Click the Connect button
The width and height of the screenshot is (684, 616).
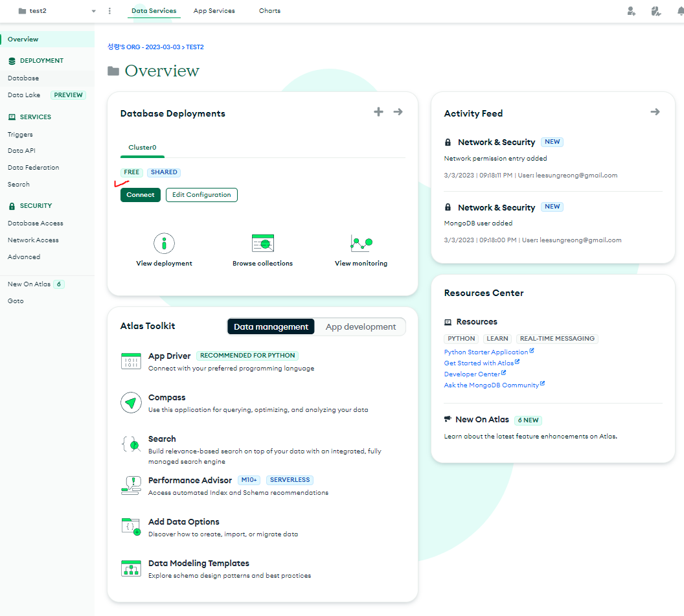pos(141,195)
